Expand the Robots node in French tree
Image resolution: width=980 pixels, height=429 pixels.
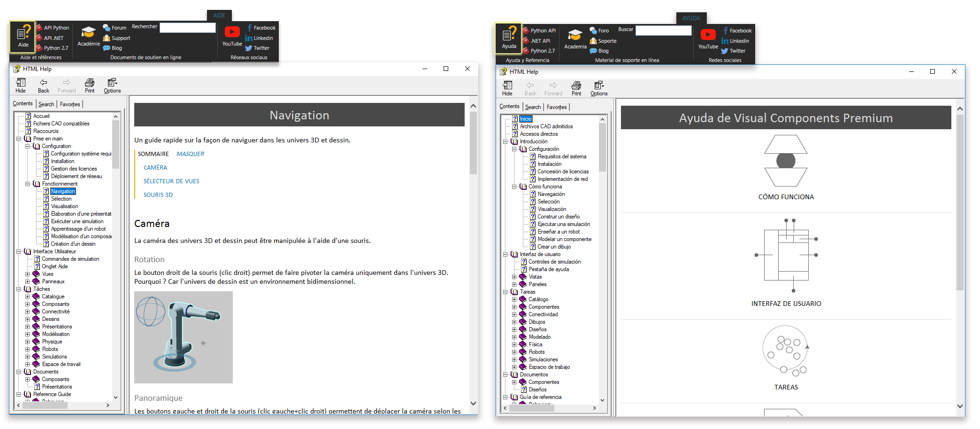coord(27,349)
